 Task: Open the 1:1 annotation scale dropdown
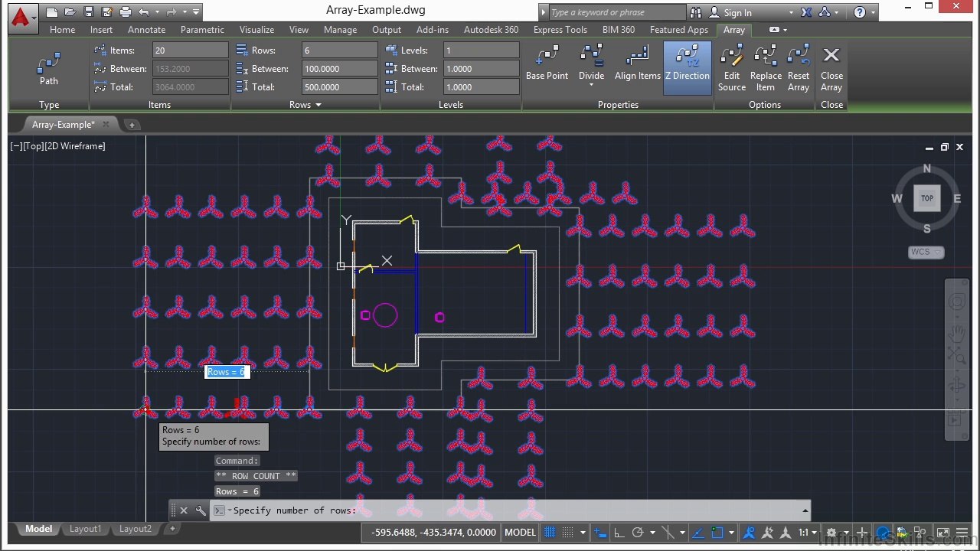click(x=808, y=533)
